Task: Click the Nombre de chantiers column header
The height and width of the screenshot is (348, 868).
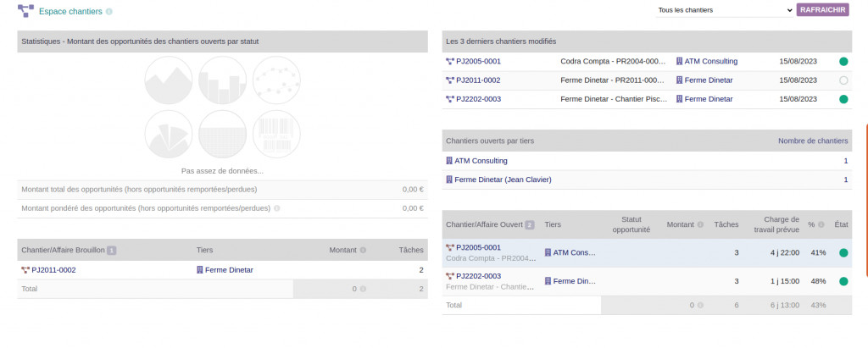Action: tap(812, 141)
